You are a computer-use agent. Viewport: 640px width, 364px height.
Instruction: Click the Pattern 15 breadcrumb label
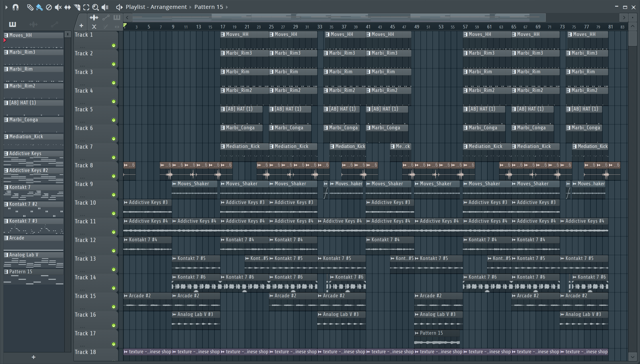208,7
